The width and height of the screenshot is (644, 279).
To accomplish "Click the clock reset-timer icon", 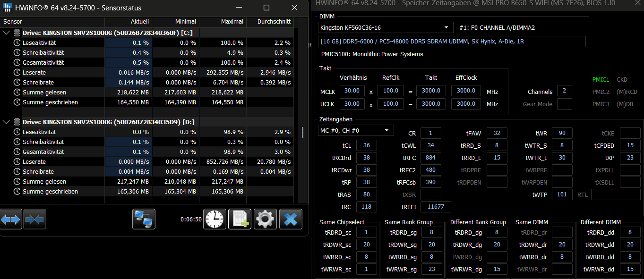I will click(215, 219).
